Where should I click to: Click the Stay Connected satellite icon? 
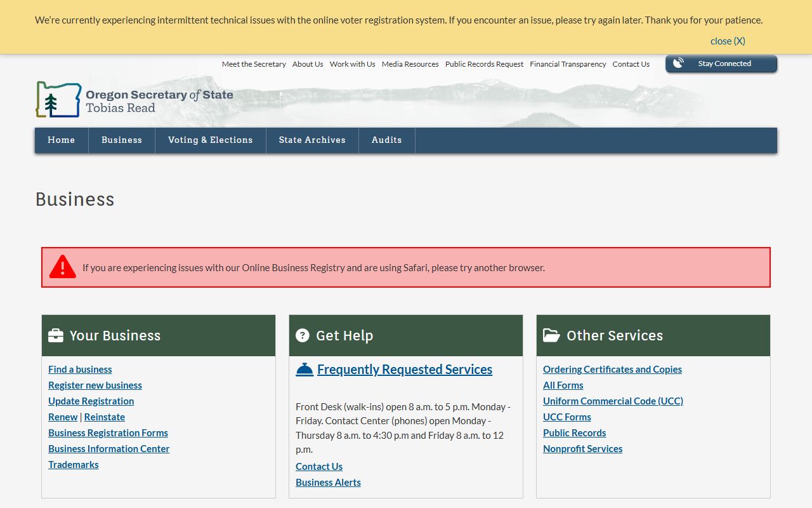pos(678,63)
